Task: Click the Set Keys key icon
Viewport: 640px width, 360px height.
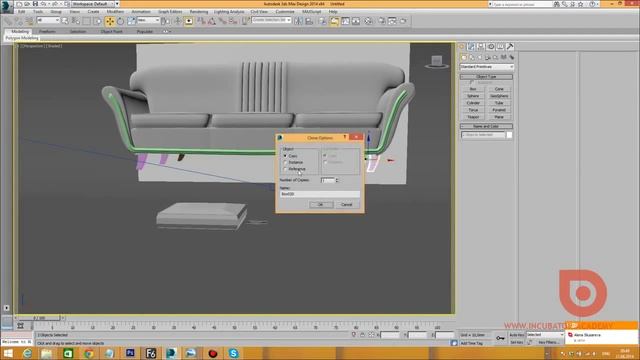Action: [500, 338]
